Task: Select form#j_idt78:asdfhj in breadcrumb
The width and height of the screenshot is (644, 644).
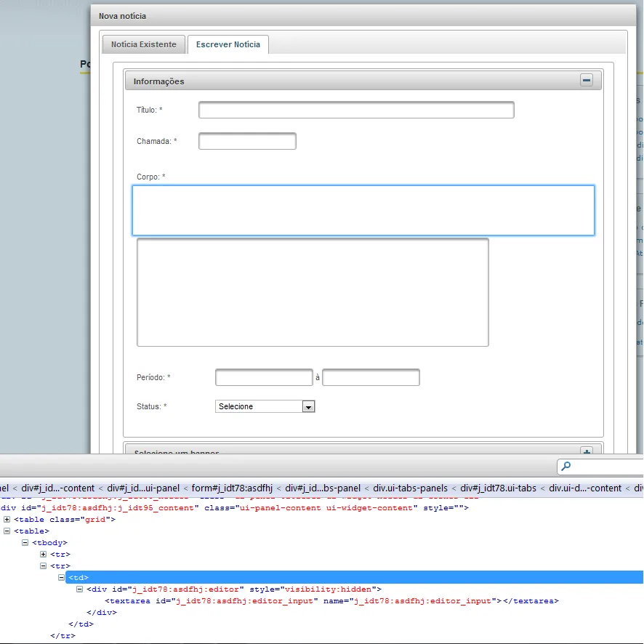Action: coord(232,488)
